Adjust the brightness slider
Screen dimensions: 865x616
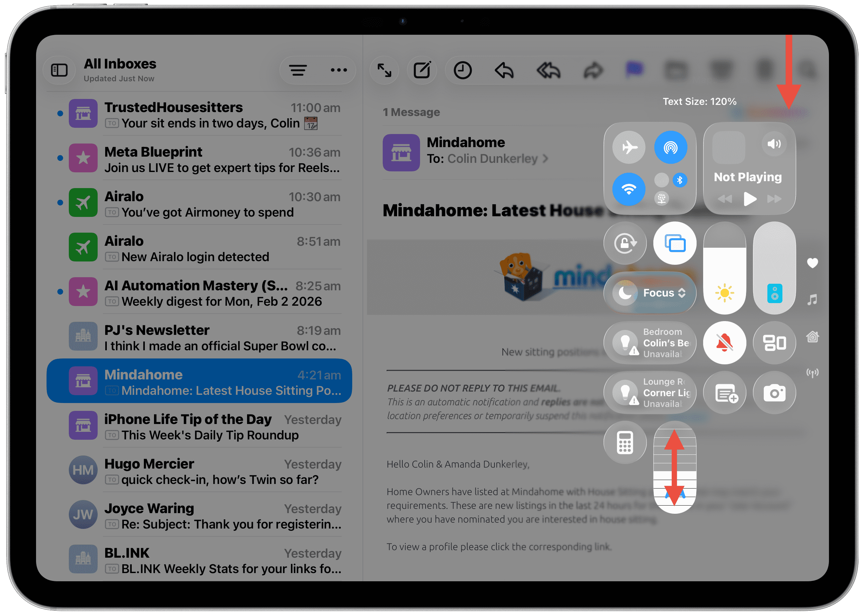[x=724, y=268]
